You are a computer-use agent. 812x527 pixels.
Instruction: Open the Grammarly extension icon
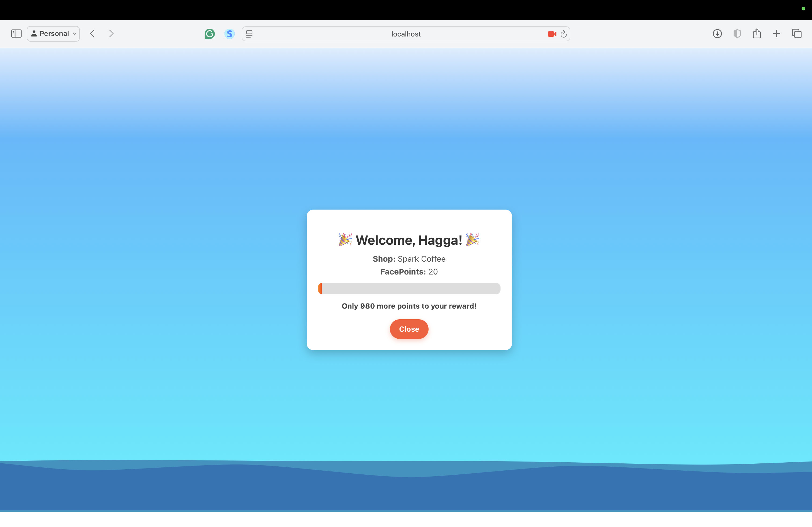point(209,34)
